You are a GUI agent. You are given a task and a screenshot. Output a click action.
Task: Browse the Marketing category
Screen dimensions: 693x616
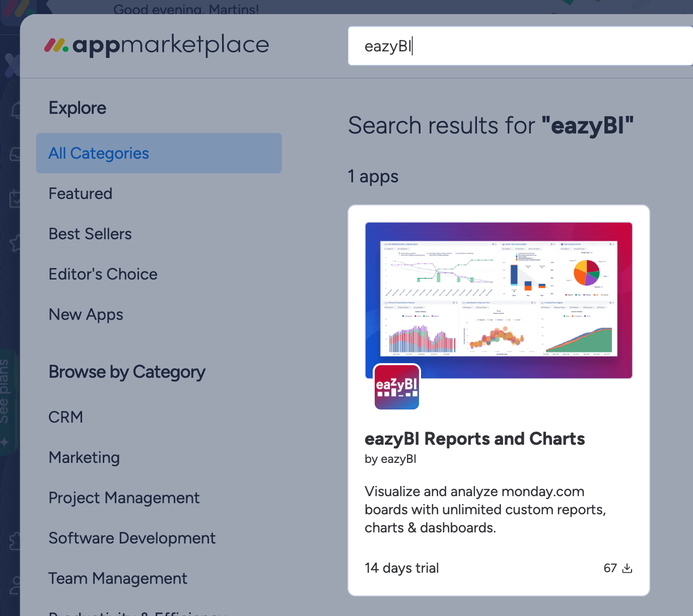click(x=84, y=457)
